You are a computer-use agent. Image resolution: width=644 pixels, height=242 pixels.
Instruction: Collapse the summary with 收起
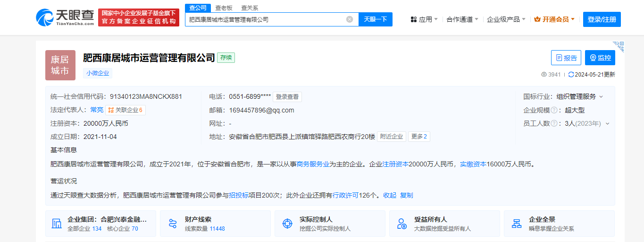(390, 195)
